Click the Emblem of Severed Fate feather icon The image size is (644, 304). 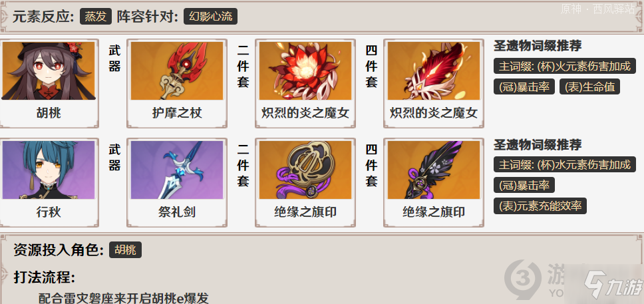434,170
